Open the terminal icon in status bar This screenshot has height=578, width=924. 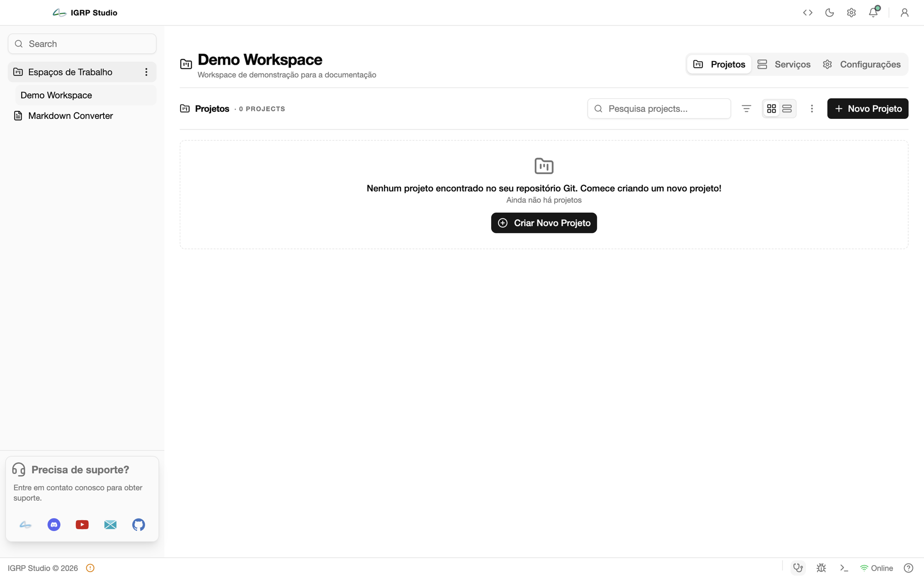(x=844, y=568)
